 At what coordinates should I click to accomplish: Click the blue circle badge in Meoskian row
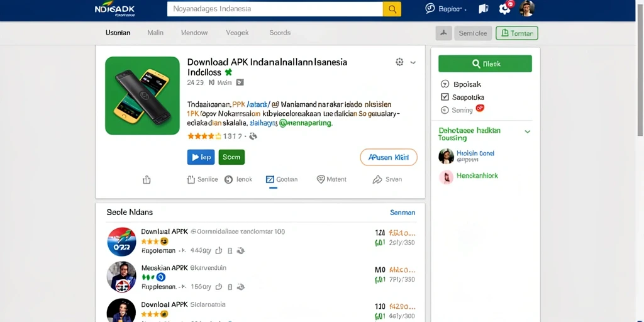[160, 277]
